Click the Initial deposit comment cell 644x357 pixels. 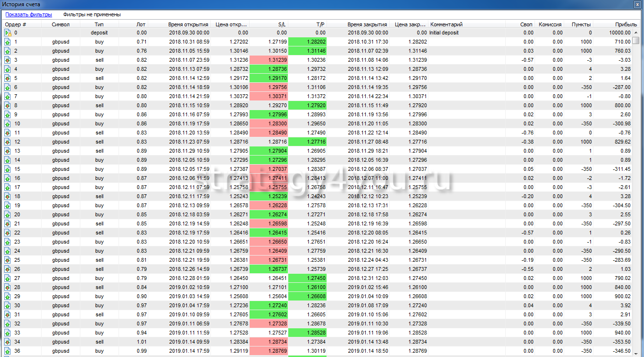click(444, 33)
